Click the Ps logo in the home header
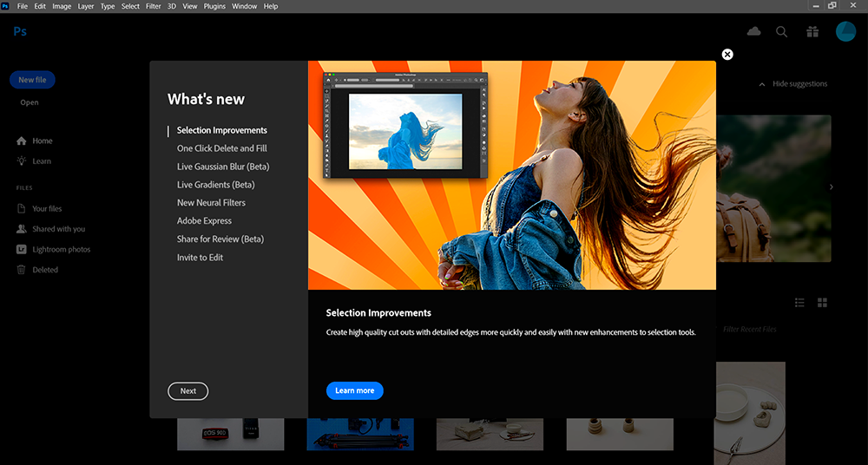The width and height of the screenshot is (868, 465). point(20,31)
